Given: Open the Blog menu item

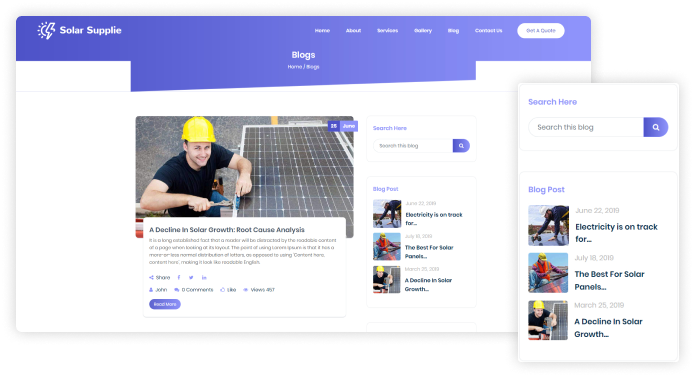Looking at the screenshot, I should pos(453,31).
